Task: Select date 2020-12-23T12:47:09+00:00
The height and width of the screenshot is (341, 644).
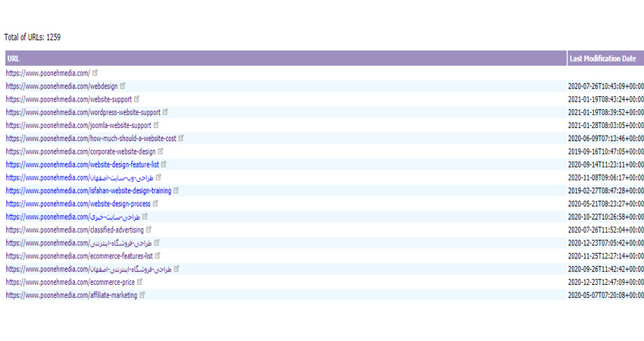Action: 606,282
